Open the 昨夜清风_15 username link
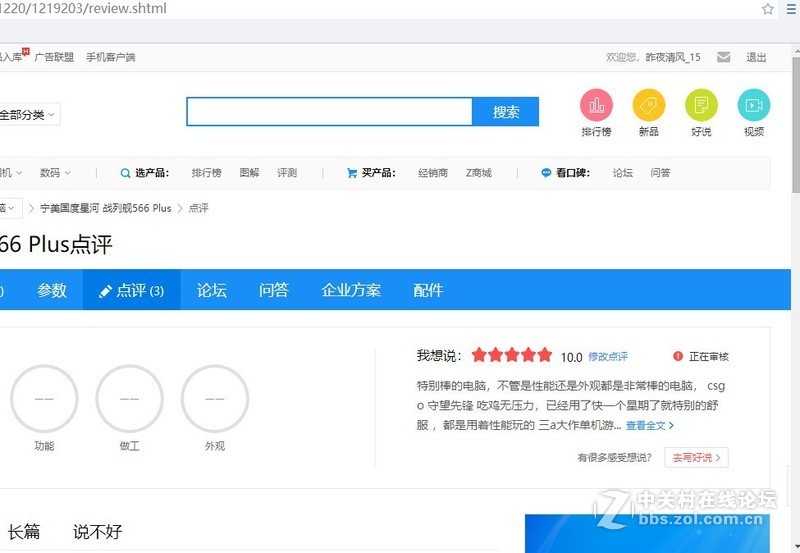Viewport: 800px width, 553px height. click(x=673, y=57)
